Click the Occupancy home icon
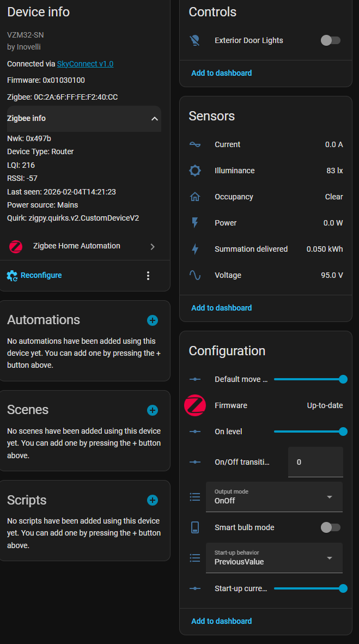Viewport: 359px width, 644px height. coord(195,197)
